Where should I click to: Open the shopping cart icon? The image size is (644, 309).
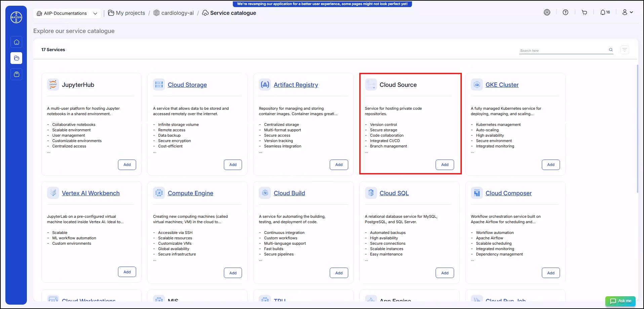[584, 12]
